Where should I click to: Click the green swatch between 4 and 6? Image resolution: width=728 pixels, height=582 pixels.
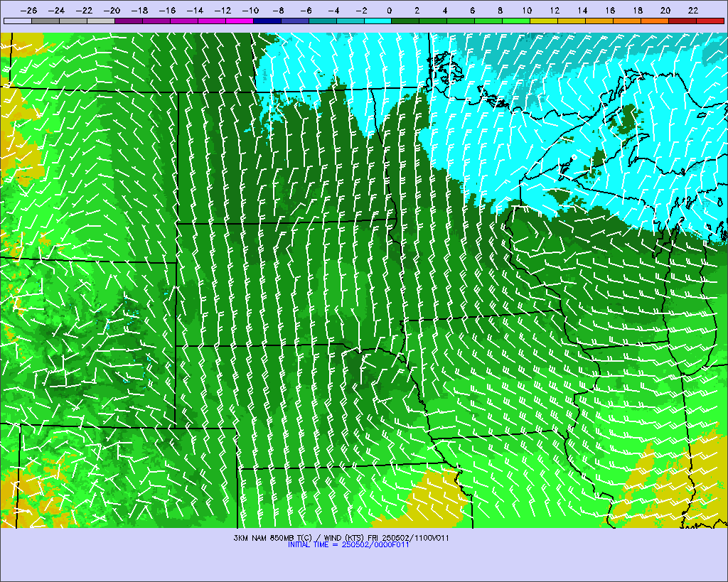(461, 21)
